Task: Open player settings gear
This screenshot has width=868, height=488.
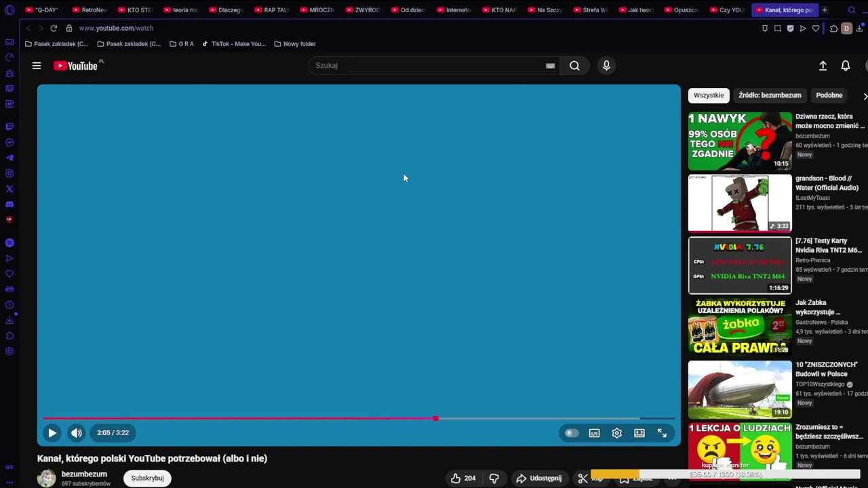Action: (x=616, y=433)
